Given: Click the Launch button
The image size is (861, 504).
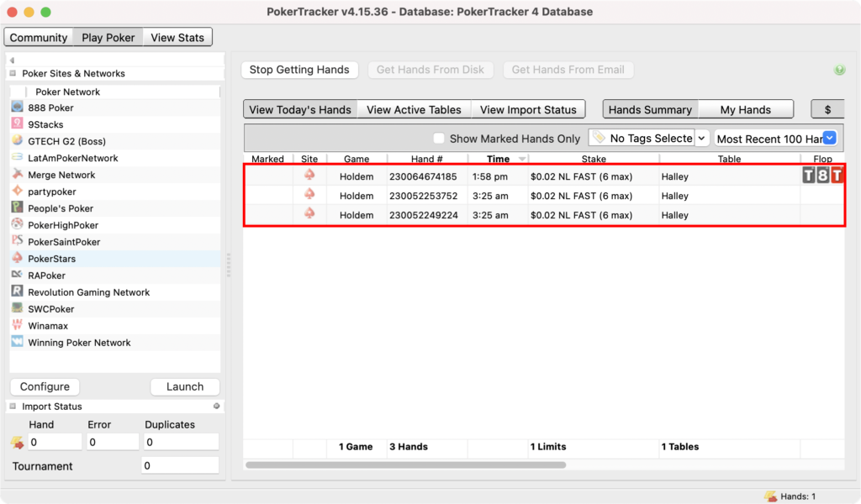Looking at the screenshot, I should (x=185, y=386).
